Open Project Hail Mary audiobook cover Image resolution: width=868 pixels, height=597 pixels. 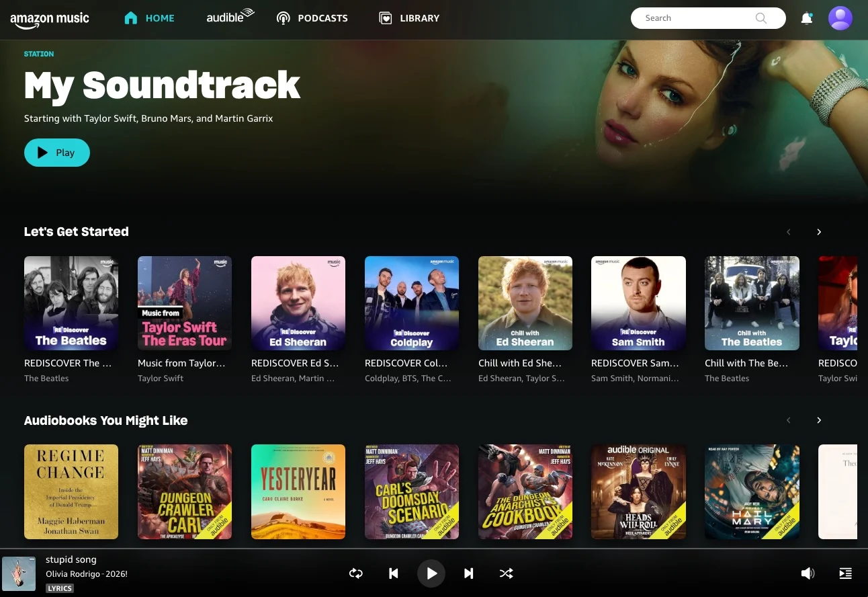[752, 491]
